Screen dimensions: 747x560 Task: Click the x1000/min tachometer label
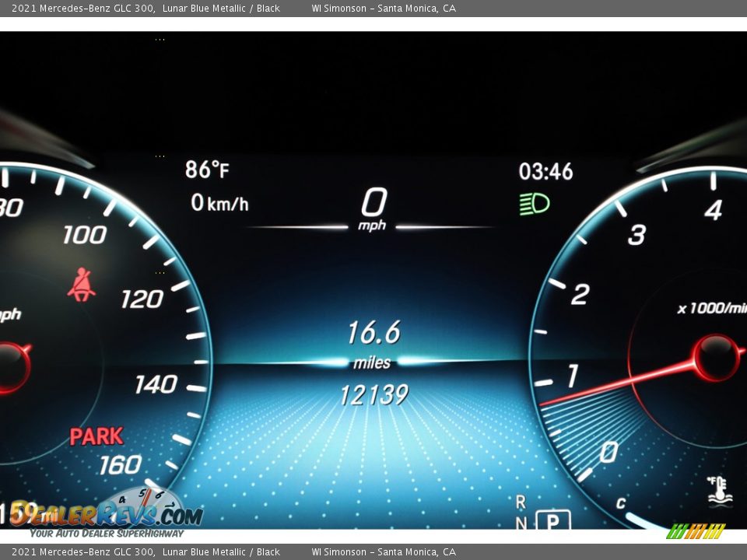(x=712, y=309)
